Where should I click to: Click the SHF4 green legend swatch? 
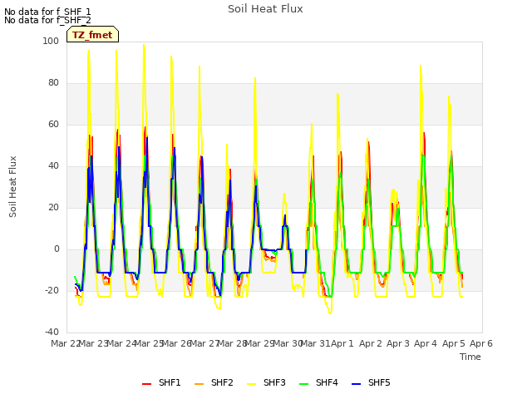tap(304, 384)
